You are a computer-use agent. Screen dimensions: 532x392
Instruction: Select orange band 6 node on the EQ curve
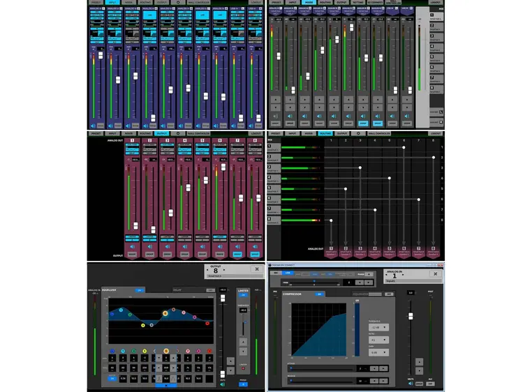[x=165, y=313]
